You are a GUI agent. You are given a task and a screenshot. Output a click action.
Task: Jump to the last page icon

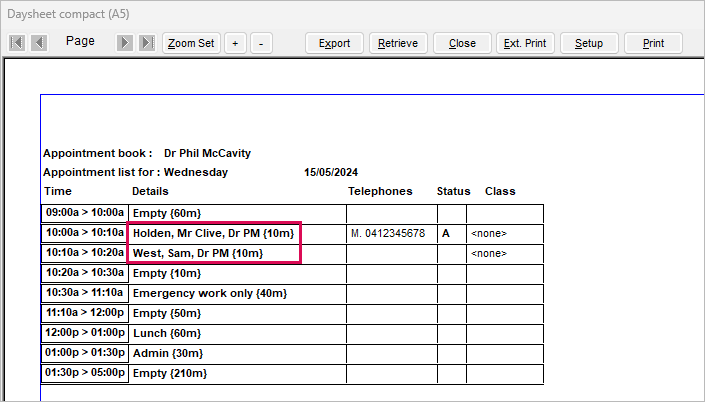click(x=147, y=43)
